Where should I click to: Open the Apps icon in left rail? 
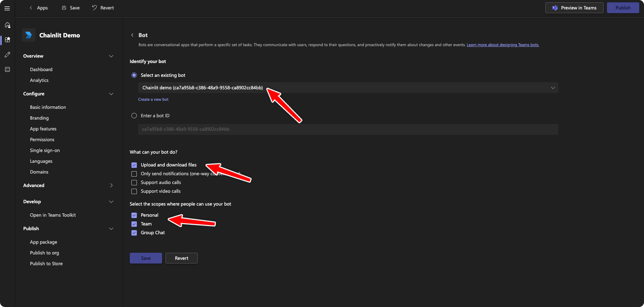point(7,40)
